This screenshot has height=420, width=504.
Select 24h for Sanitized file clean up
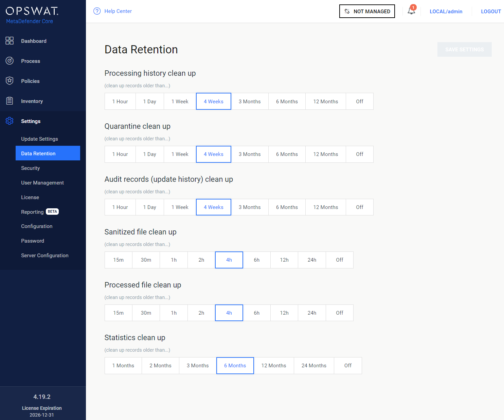pos(312,260)
